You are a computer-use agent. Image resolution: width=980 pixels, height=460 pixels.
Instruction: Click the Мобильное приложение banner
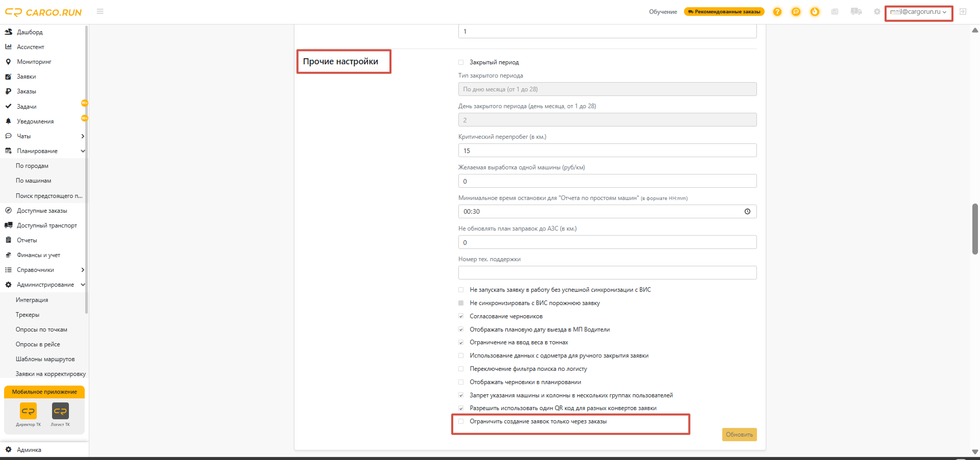[x=44, y=392]
